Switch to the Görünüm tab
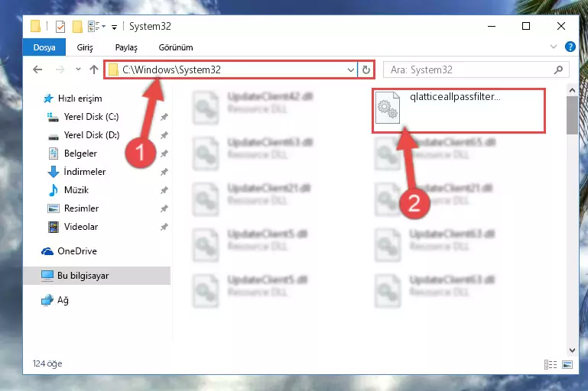This screenshot has width=588, height=391. click(x=176, y=47)
